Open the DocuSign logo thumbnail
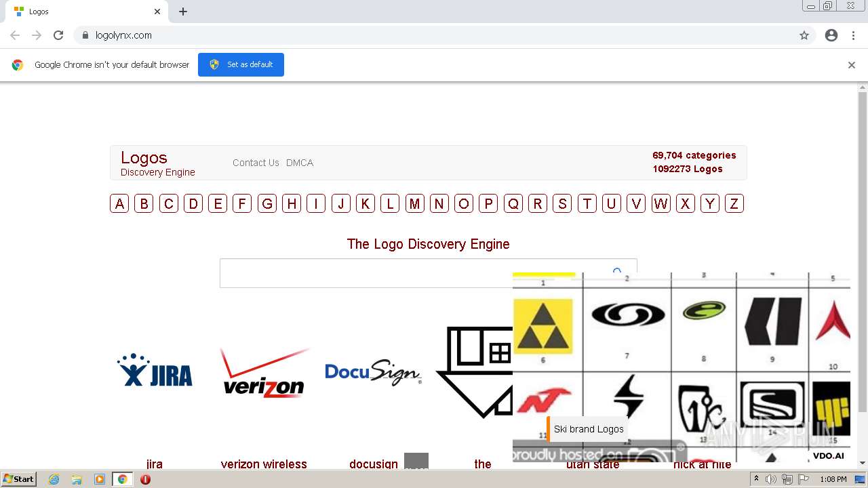This screenshot has width=868, height=488. [373, 372]
